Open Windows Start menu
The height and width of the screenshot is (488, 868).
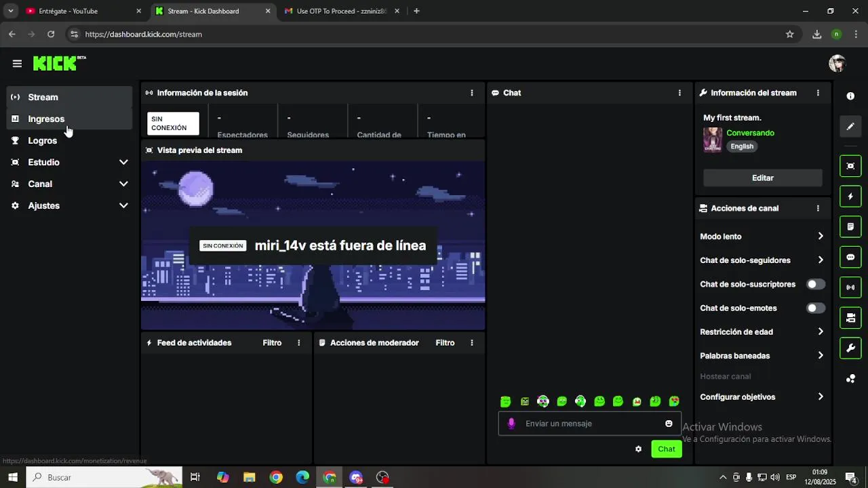13,477
